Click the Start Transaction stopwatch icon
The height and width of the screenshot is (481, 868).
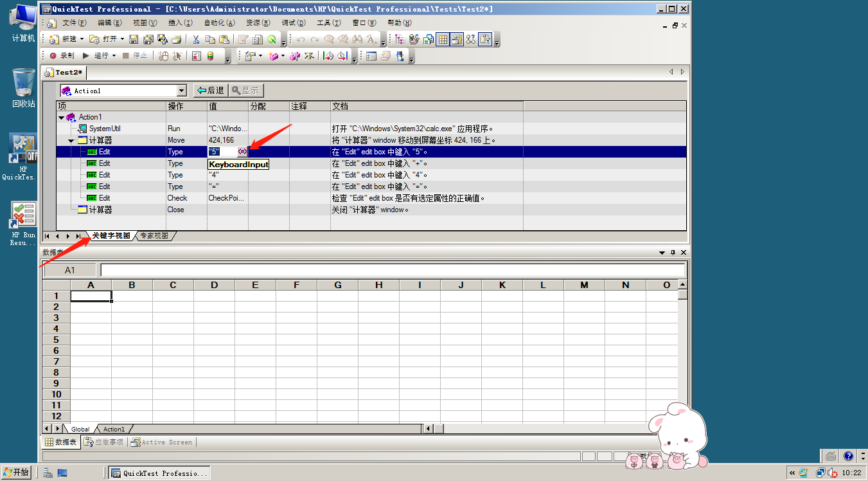[328, 56]
